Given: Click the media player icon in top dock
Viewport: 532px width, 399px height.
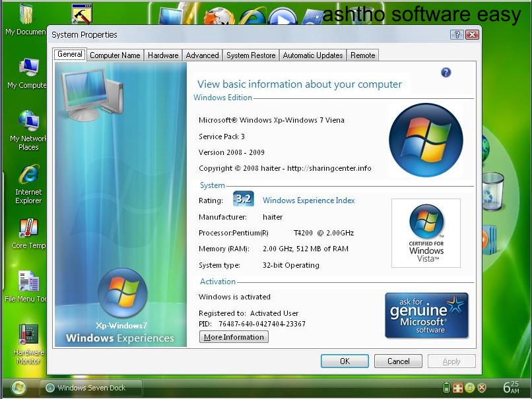Looking at the screenshot, I should [x=283, y=17].
